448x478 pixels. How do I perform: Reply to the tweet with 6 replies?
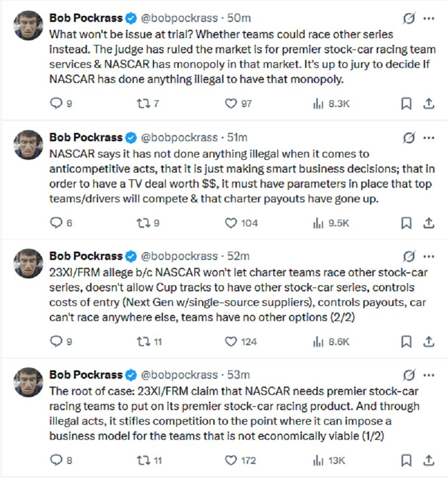tap(57, 223)
